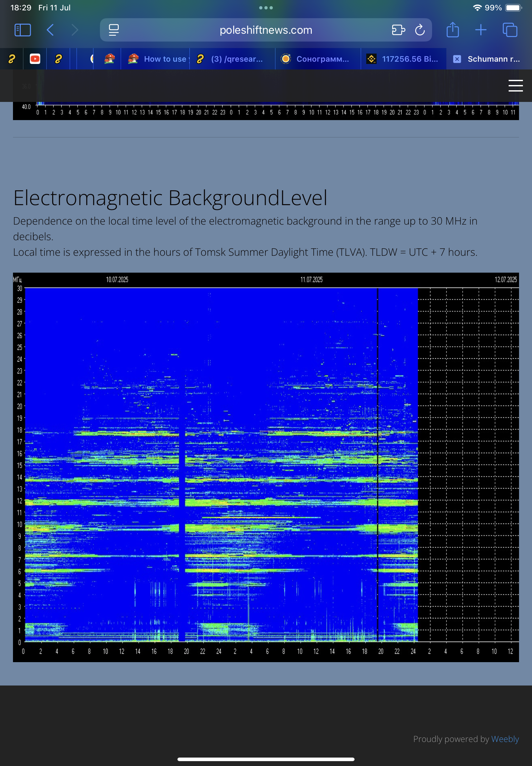Viewport: 532px width, 766px height.
Task: Click 'Electromagnetic BackgroundLevel' heading
Action: click(x=170, y=198)
